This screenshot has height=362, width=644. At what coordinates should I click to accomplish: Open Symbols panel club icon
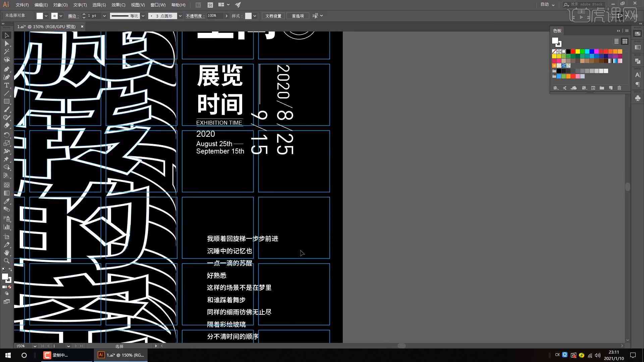[x=638, y=98]
